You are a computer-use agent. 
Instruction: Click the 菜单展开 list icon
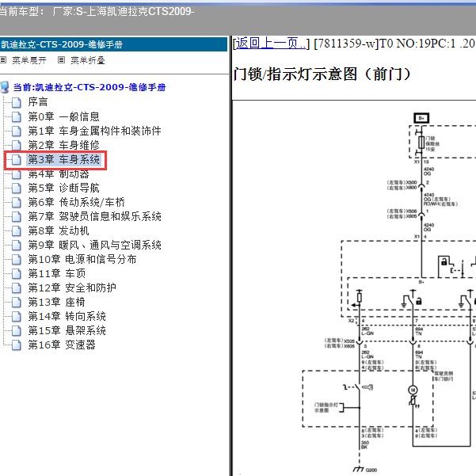click(3, 60)
